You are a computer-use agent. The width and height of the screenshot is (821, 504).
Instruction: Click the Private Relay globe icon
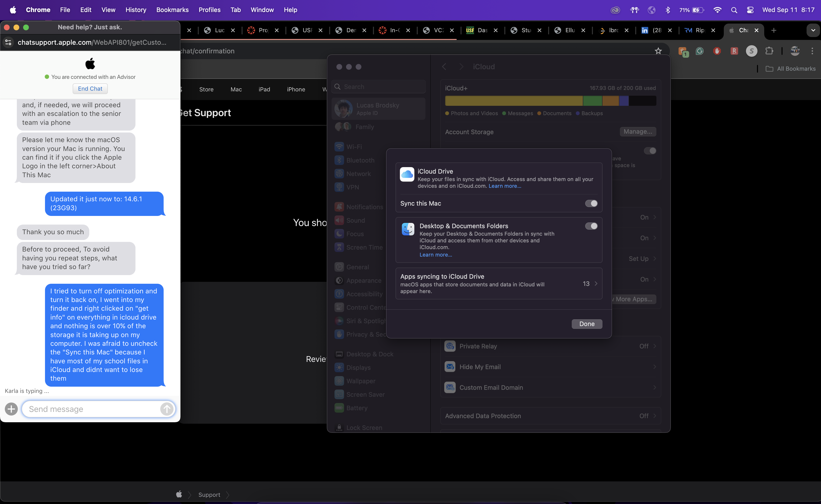click(x=450, y=346)
